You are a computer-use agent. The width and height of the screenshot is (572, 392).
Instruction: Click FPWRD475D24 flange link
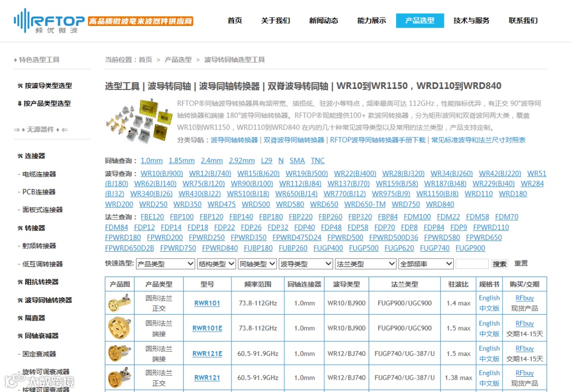click(x=297, y=238)
